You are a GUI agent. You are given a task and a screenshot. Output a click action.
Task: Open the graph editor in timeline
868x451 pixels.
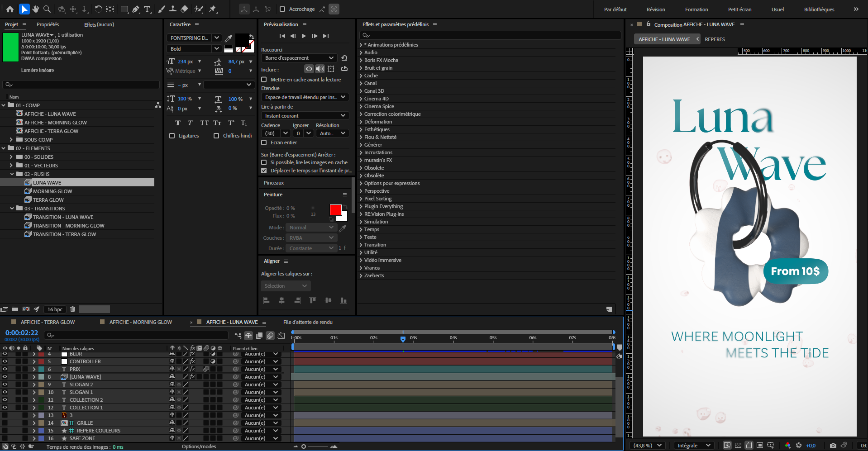pyautogui.click(x=281, y=336)
